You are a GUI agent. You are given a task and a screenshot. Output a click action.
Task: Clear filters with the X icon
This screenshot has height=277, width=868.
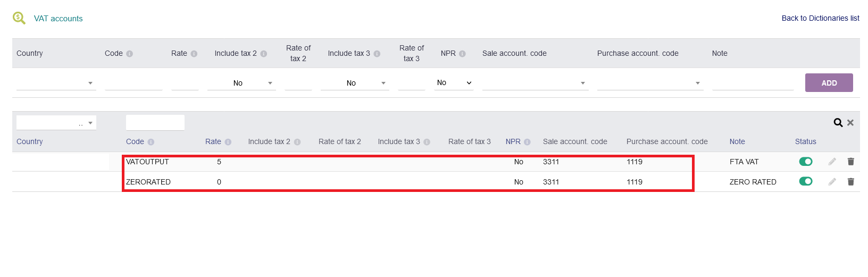pyautogui.click(x=850, y=123)
